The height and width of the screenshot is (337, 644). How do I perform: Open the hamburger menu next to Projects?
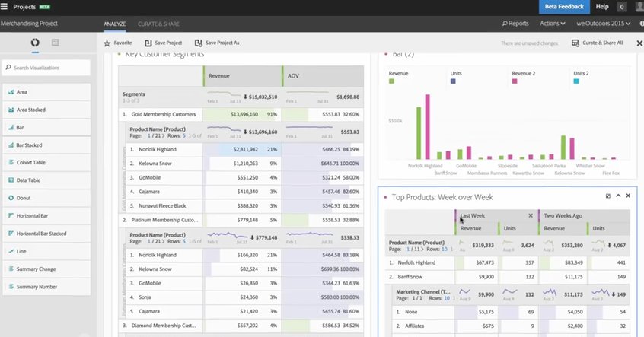(4, 7)
